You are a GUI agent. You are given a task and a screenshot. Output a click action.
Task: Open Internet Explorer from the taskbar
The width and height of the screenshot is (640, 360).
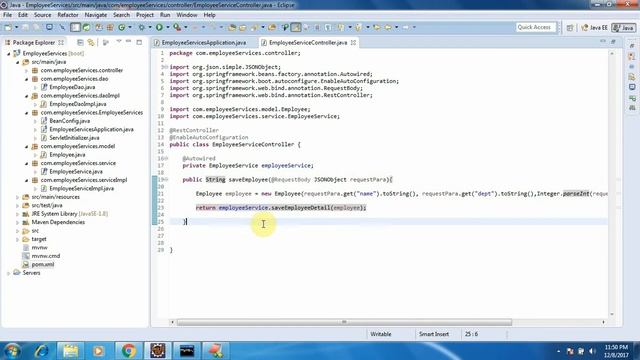(42, 351)
